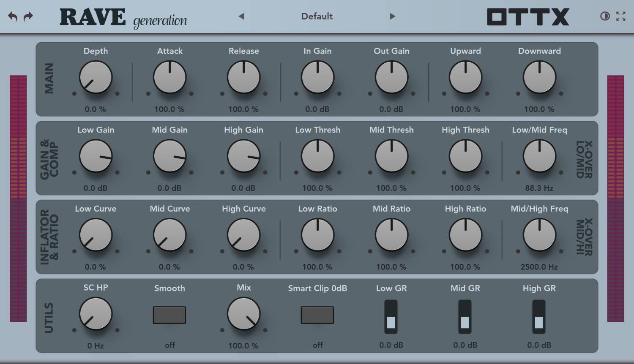Image resolution: width=634 pixels, height=364 pixels.
Task: Adjust the High GR slider
Action: [x=539, y=317]
